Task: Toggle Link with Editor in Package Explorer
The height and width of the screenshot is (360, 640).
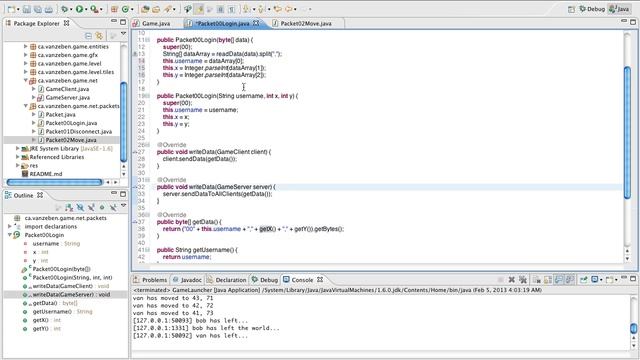Action: coord(99,36)
